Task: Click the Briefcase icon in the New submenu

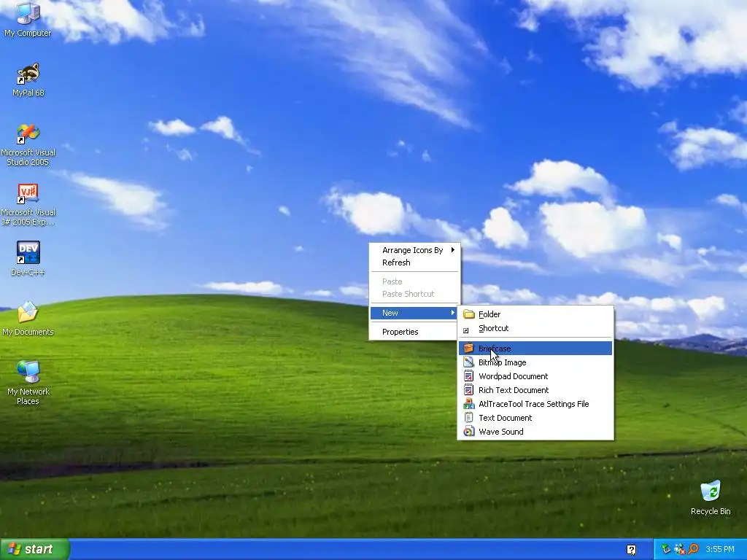Action: [469, 349]
